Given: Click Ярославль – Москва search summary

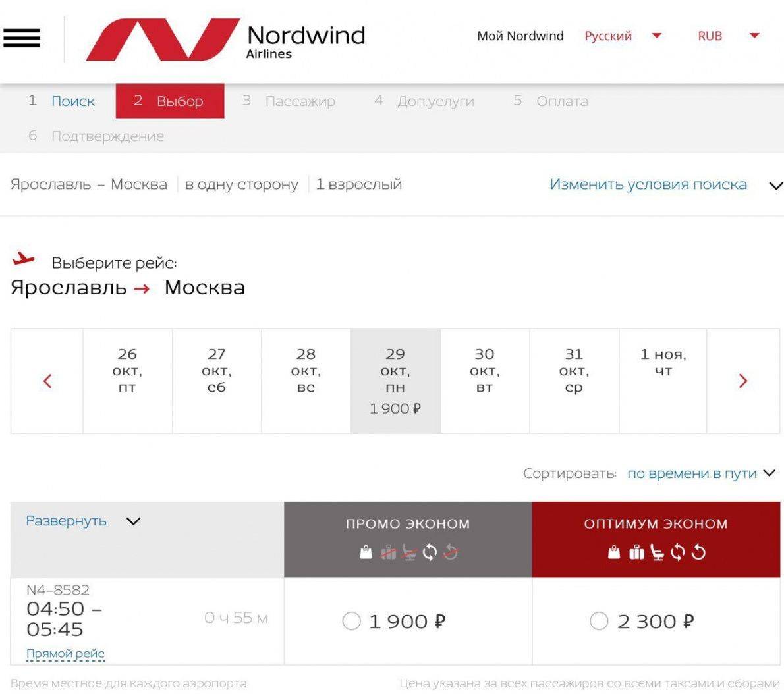Looking at the screenshot, I should 89,184.
